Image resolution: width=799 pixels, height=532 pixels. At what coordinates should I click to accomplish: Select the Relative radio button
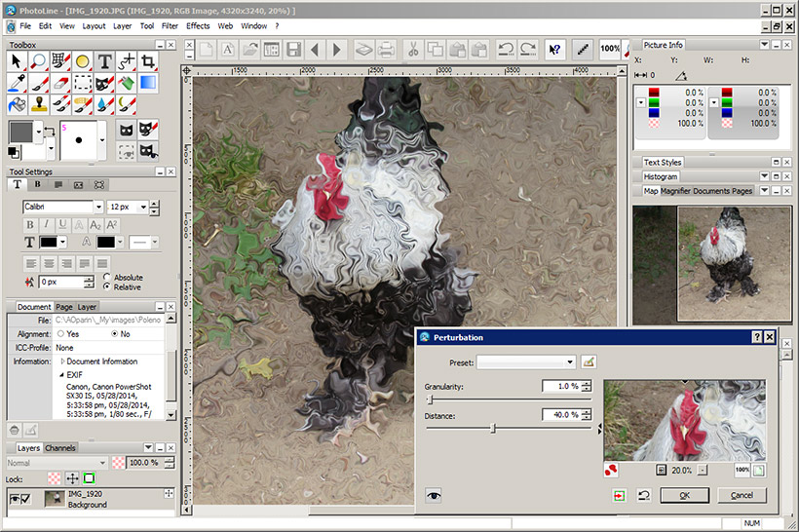click(x=106, y=286)
